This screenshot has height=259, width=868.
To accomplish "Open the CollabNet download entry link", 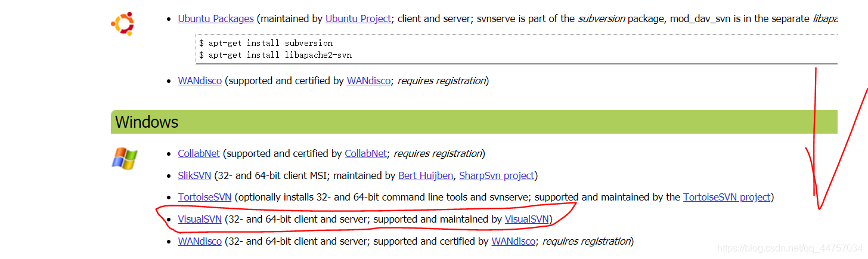I will point(199,153).
